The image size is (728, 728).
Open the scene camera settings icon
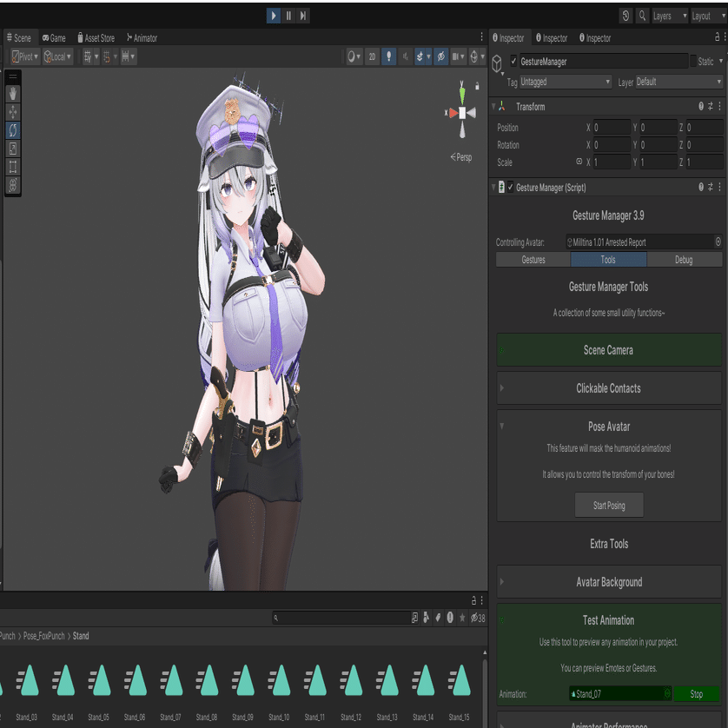pos(458,56)
